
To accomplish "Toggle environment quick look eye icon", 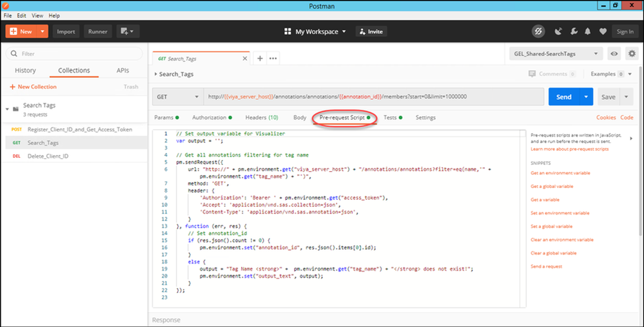I will point(614,54).
